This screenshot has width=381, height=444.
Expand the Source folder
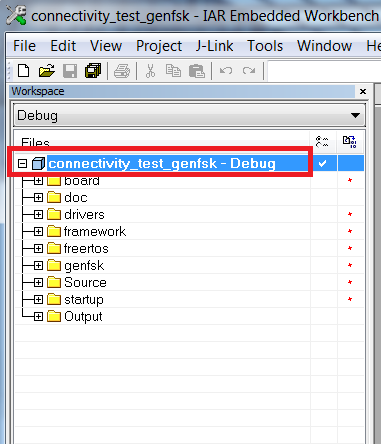click(38, 282)
